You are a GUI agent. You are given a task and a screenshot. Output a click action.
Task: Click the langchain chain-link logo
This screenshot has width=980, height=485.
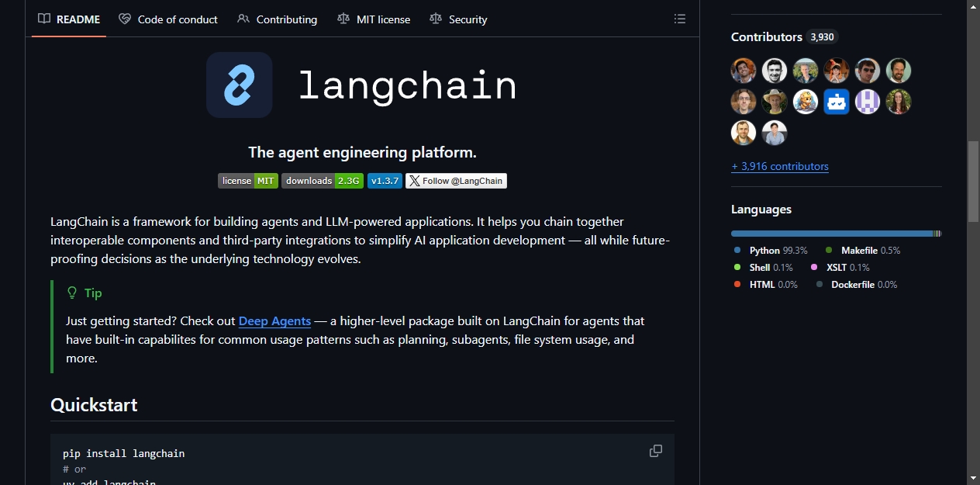[240, 85]
